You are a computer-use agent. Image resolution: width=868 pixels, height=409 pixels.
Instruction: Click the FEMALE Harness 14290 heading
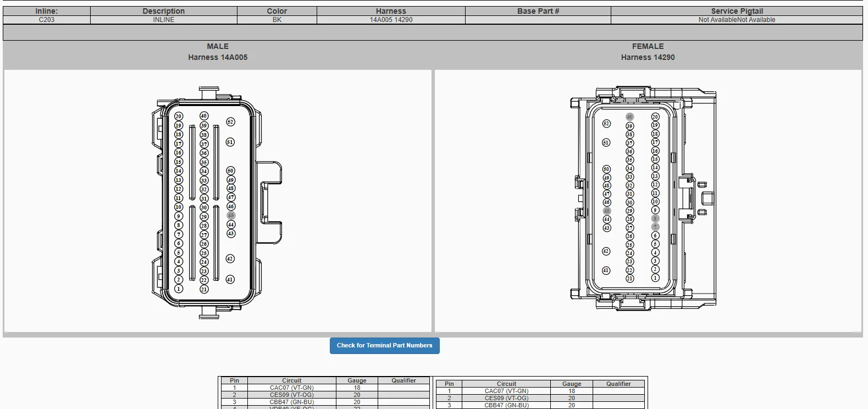click(x=648, y=52)
